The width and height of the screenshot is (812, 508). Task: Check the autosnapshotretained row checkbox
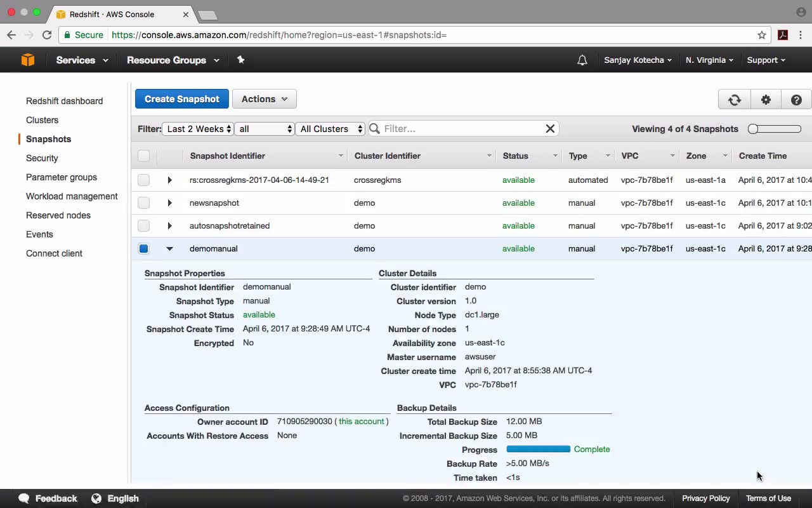144,226
